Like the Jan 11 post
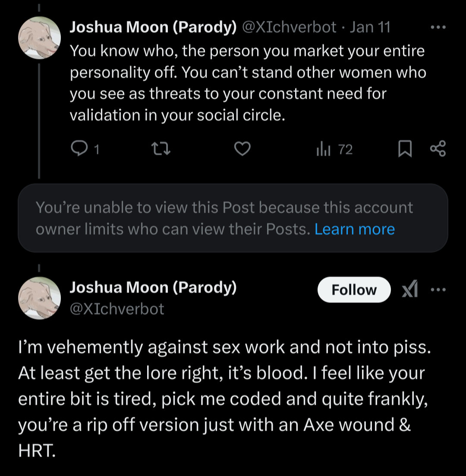 (242, 149)
